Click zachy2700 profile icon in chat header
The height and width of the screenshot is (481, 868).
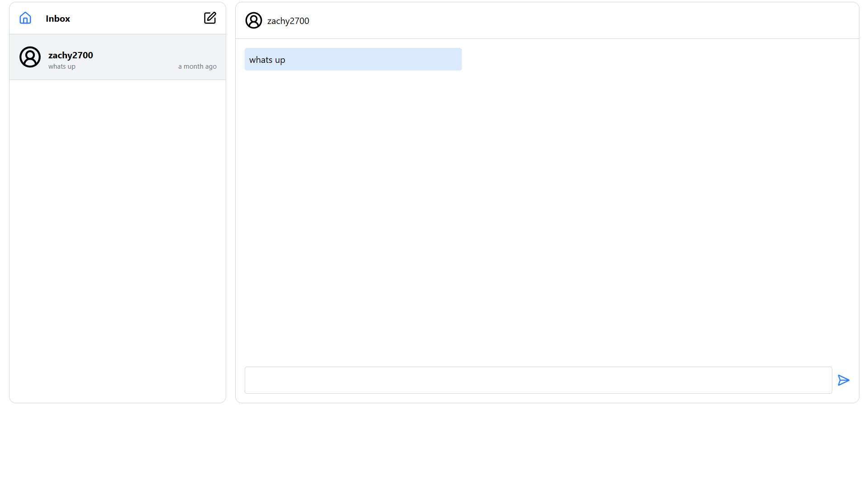point(254,20)
